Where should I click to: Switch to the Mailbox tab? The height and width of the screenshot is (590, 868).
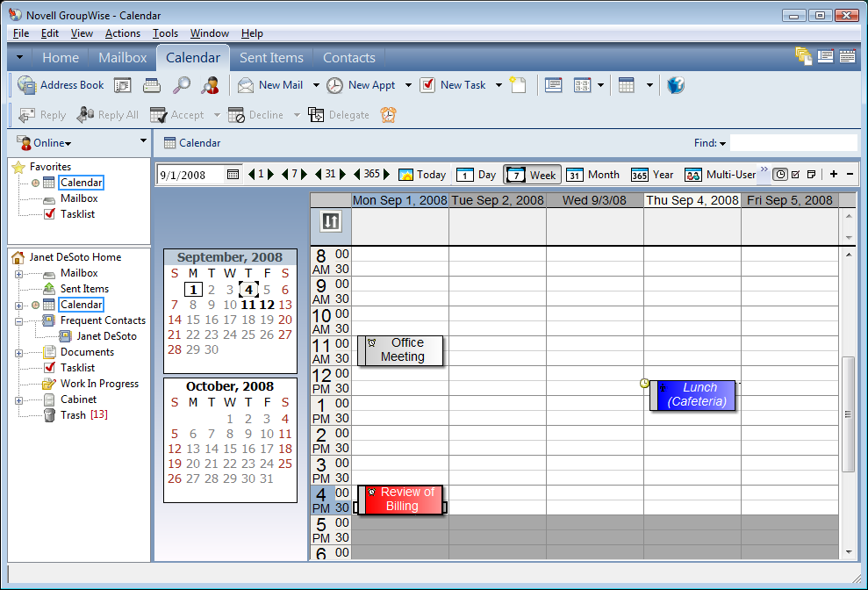123,58
